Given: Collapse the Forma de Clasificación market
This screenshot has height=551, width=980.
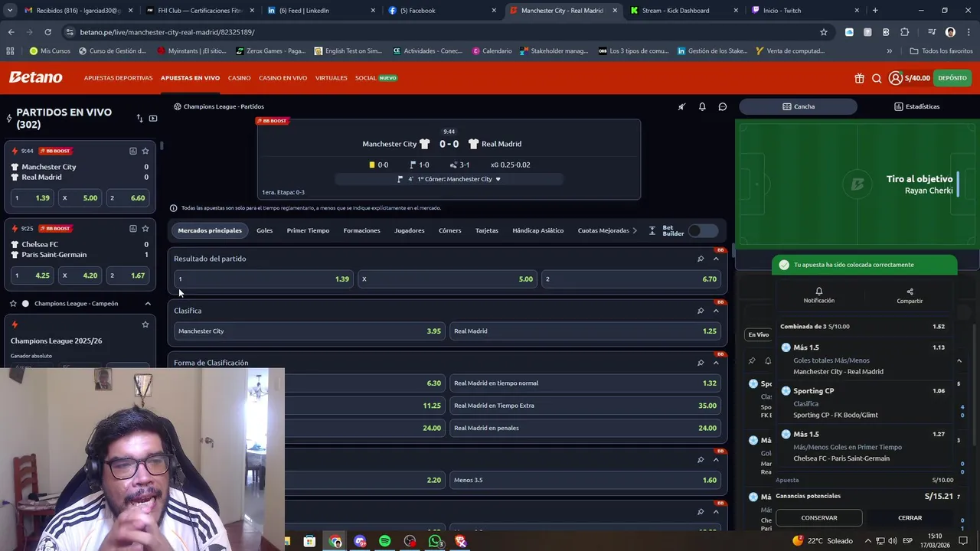Looking at the screenshot, I should tap(716, 363).
